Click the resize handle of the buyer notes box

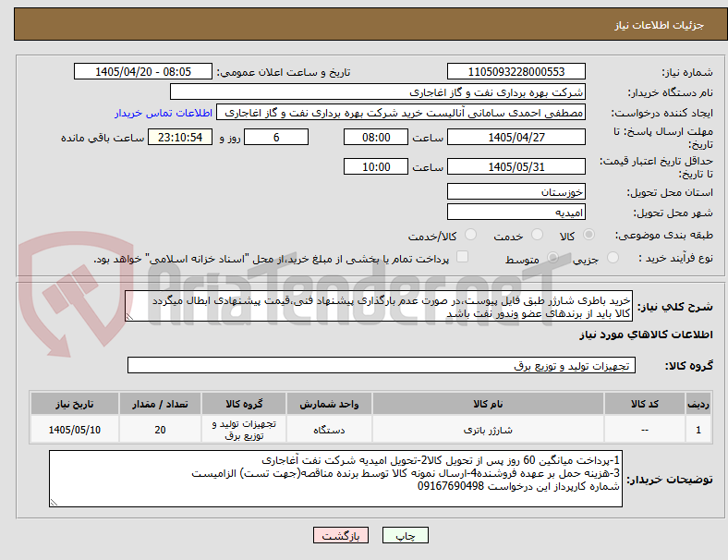(x=54, y=502)
